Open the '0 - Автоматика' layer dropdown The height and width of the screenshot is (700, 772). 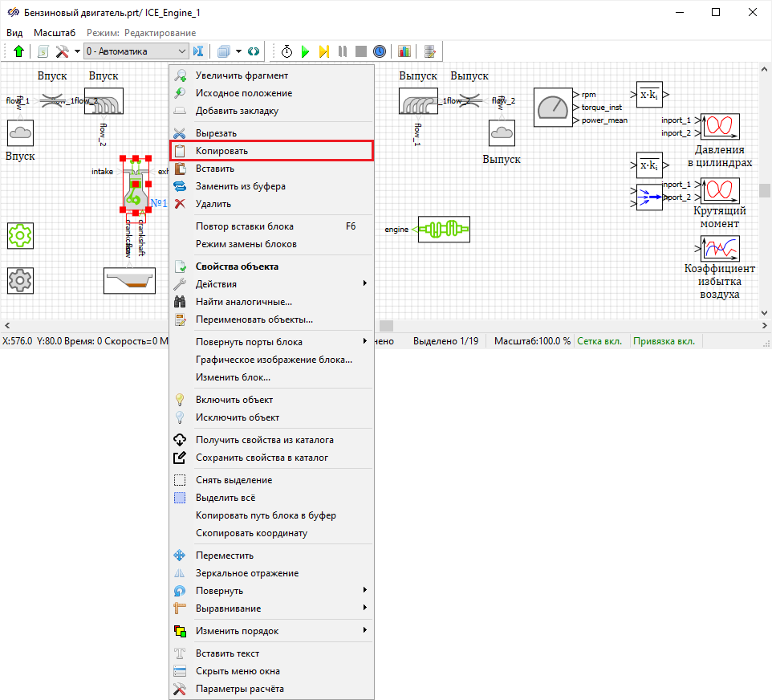(136, 51)
